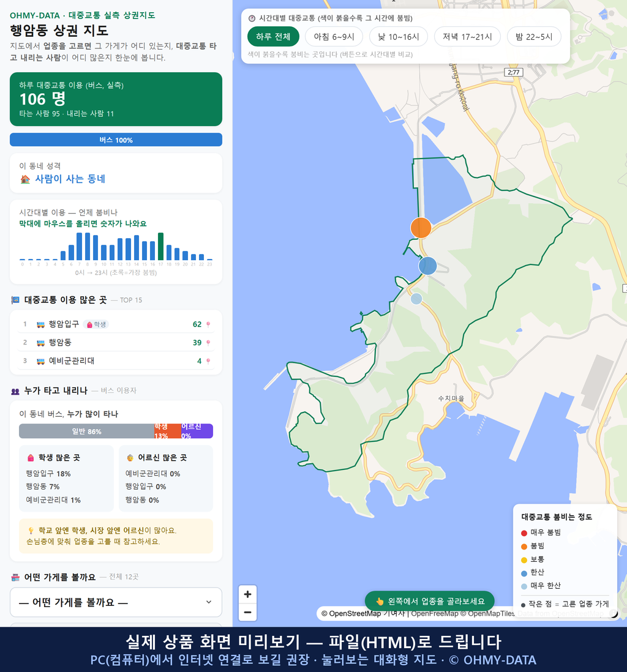Click the 106 명 daily usage card

pos(116,99)
